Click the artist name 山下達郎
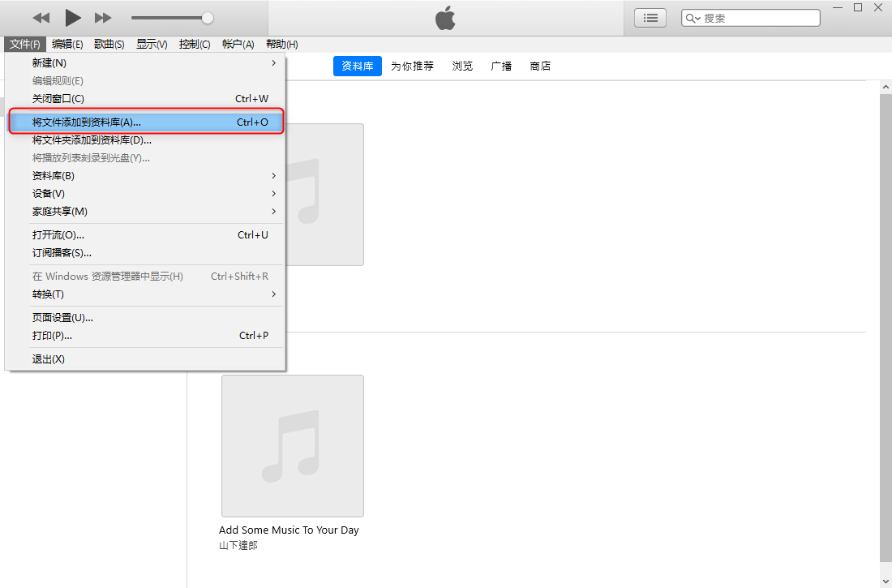892x588 pixels. (238, 545)
